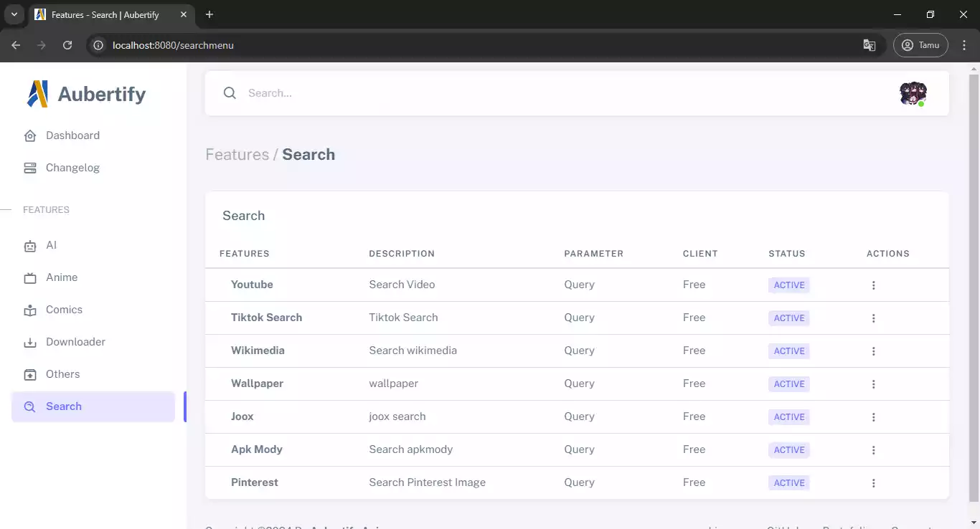Click the address bar URL localhost:8080/searchmenu
The width and height of the screenshot is (980, 529).
click(x=173, y=45)
